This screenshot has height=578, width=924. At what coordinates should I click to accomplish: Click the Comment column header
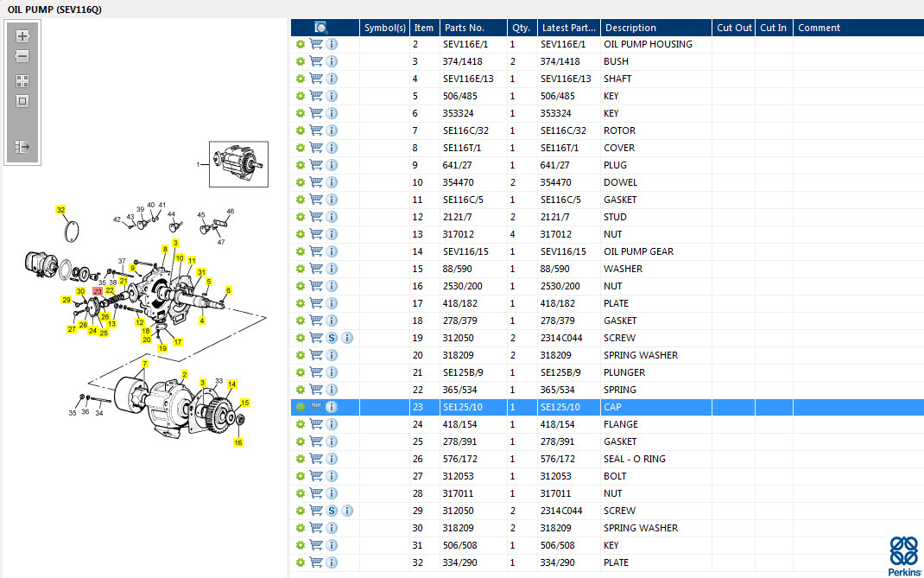click(x=858, y=28)
